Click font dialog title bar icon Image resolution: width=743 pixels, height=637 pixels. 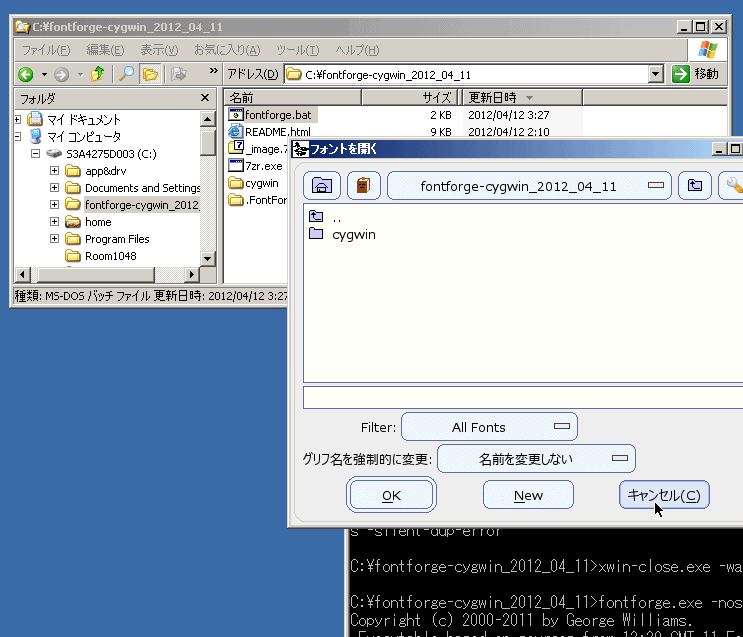300,149
